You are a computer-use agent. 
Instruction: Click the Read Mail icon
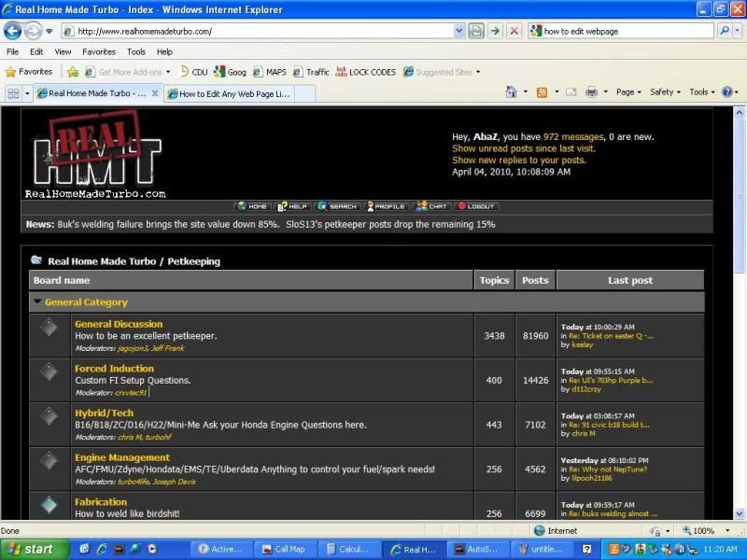571,92
